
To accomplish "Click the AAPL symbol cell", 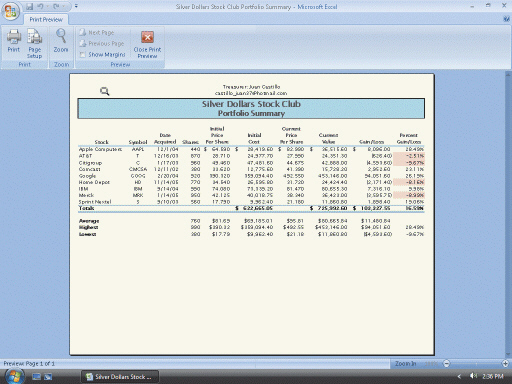I will click(x=138, y=149).
